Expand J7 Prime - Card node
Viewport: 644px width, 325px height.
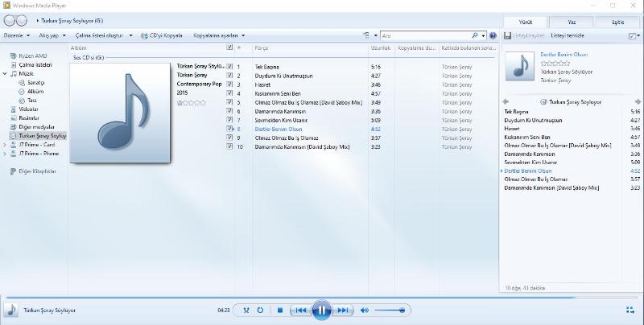tap(5, 145)
